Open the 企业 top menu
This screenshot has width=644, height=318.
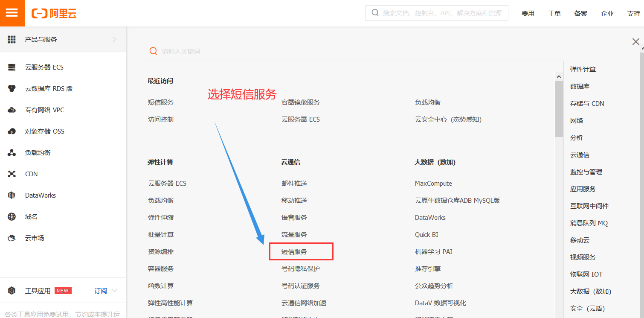607,14
